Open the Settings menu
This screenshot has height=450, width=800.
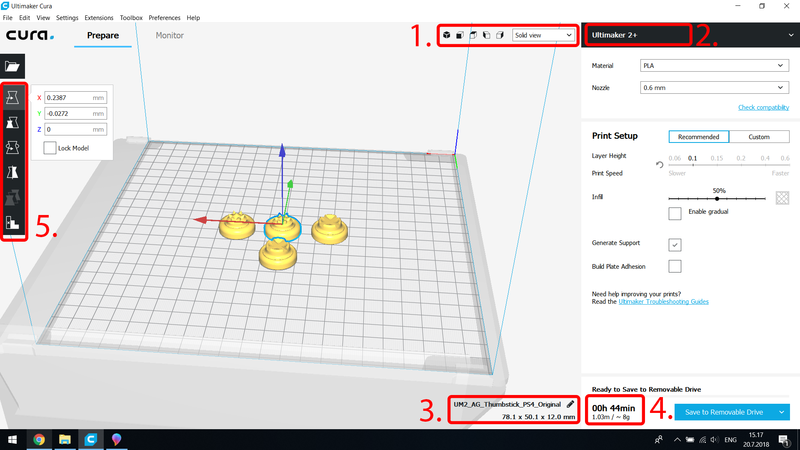pyautogui.click(x=67, y=17)
